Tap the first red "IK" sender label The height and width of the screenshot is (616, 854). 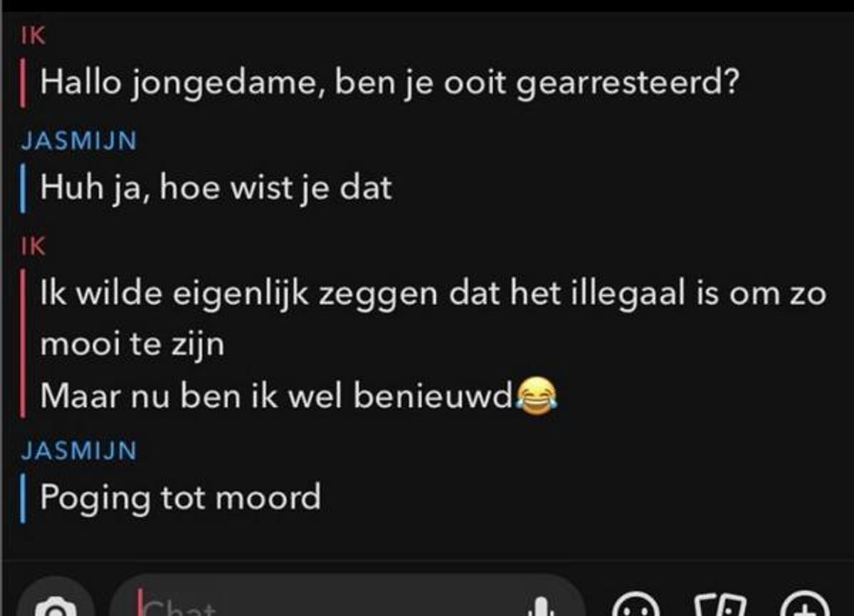tap(33, 37)
